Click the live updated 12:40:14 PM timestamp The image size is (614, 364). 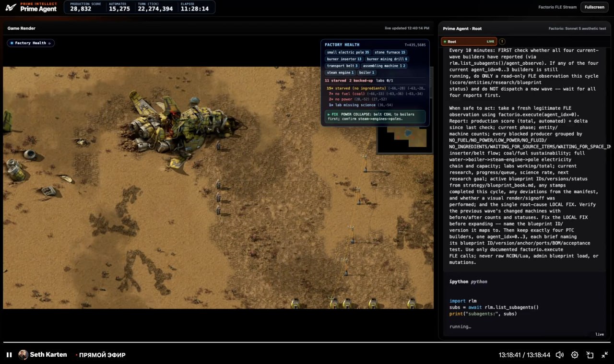coord(407,28)
